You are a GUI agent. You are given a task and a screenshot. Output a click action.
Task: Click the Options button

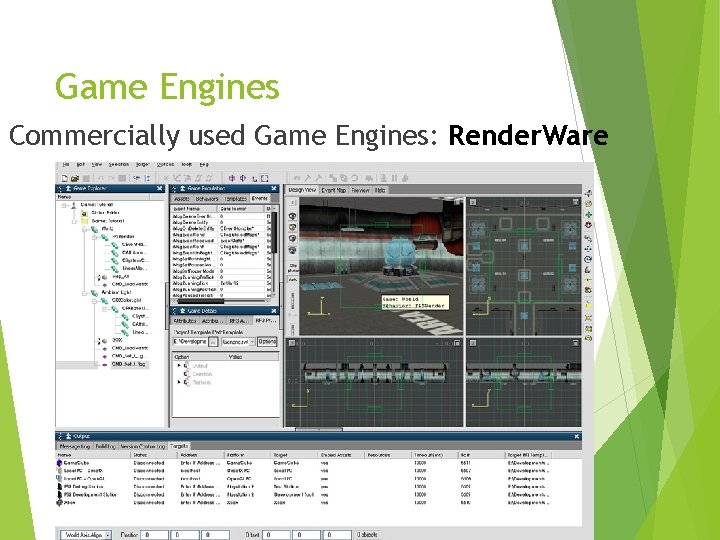(267, 342)
